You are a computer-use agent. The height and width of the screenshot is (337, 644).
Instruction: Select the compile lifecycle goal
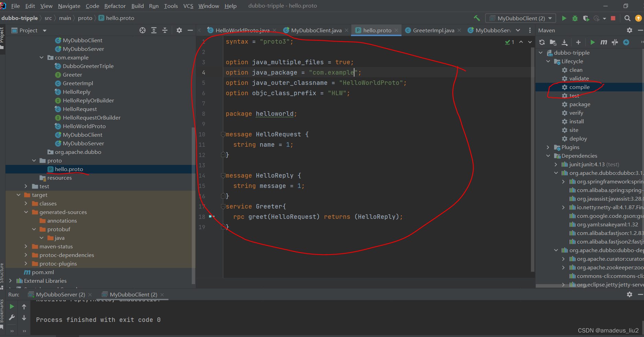coord(579,87)
